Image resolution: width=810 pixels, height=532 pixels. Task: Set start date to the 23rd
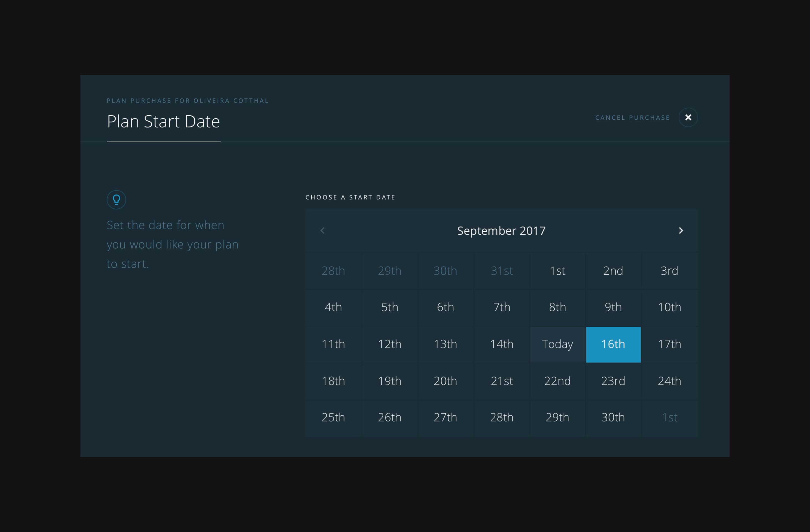click(613, 381)
